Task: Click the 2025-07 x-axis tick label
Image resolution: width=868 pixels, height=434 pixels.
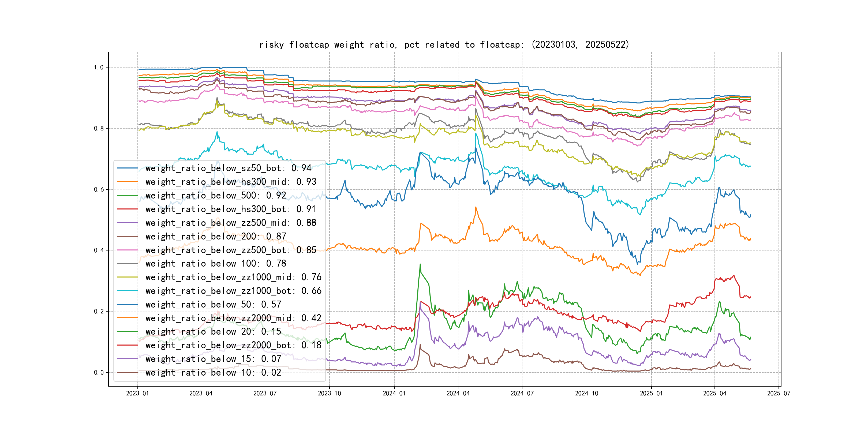Action: pyautogui.click(x=778, y=394)
